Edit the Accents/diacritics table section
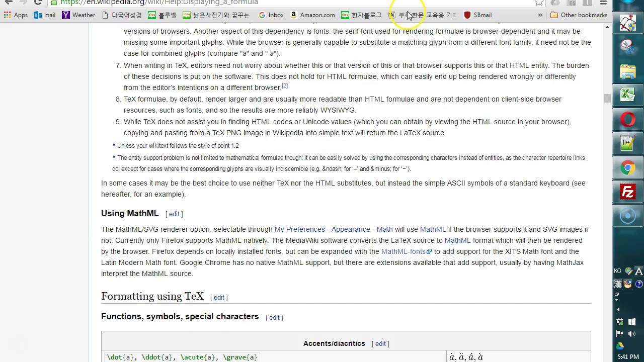Image resolution: width=644 pixels, height=362 pixels. (x=380, y=344)
